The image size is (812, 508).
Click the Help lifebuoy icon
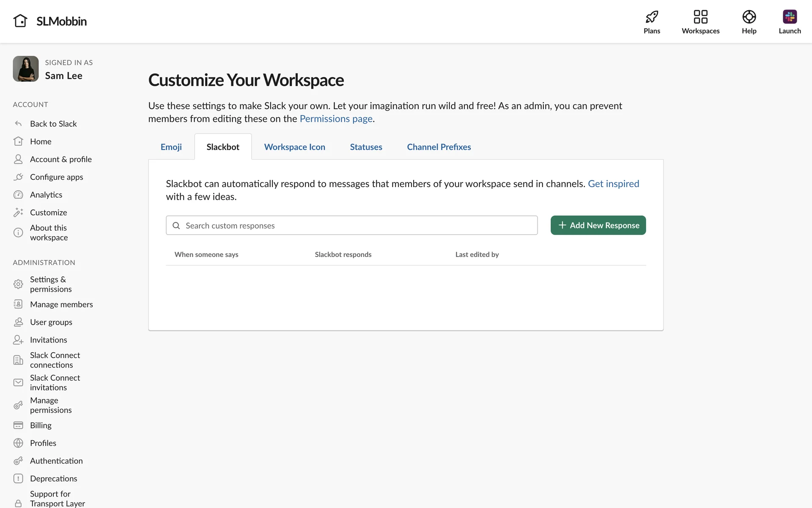coord(749,17)
